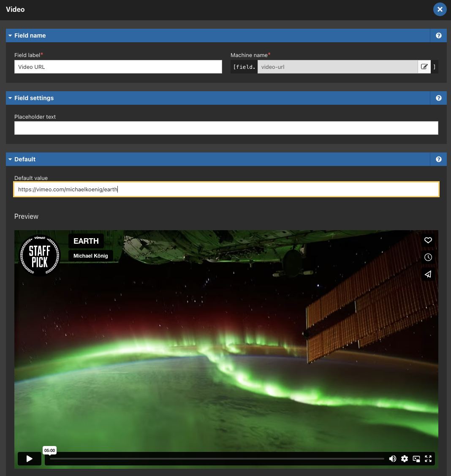Enable picture-in-picture mode
Image resolution: width=451 pixels, height=476 pixels.
pos(416,459)
